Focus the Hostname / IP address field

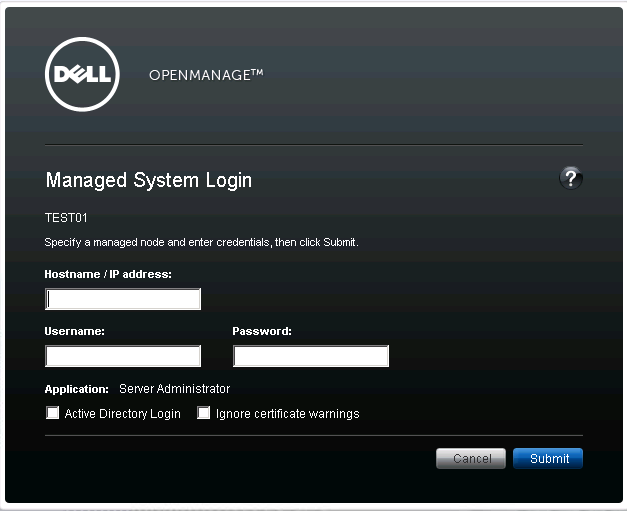click(x=123, y=299)
